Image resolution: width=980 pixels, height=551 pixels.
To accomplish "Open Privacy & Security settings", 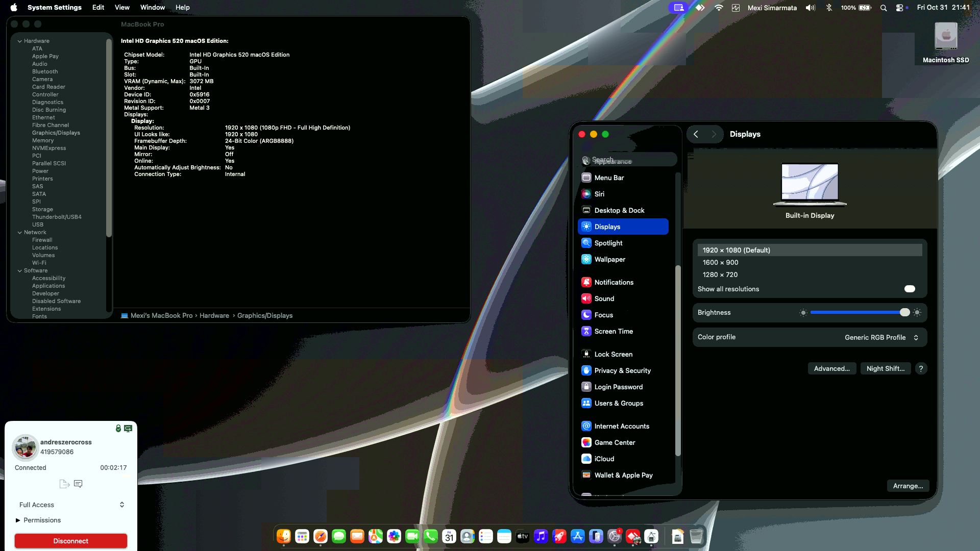I will [623, 370].
